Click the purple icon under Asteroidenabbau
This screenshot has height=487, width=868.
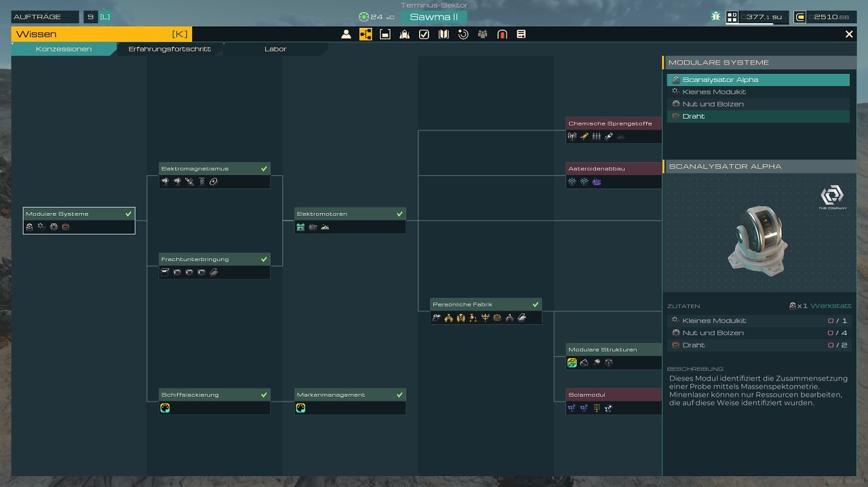tap(597, 182)
